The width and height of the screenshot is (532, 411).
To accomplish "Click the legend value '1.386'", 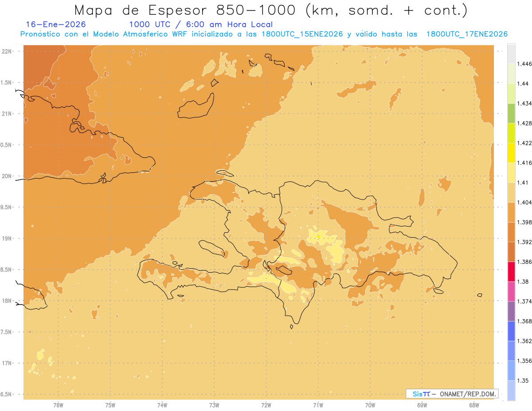I will point(524,262).
